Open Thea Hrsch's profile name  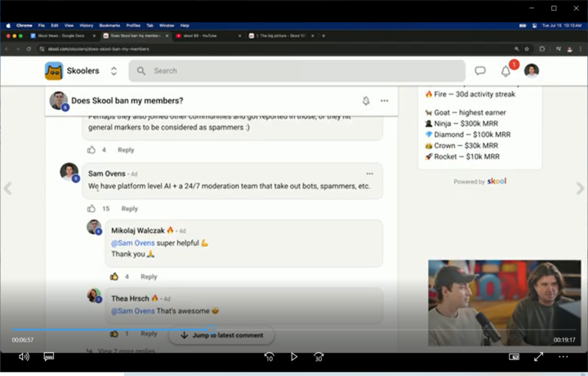[130, 299]
